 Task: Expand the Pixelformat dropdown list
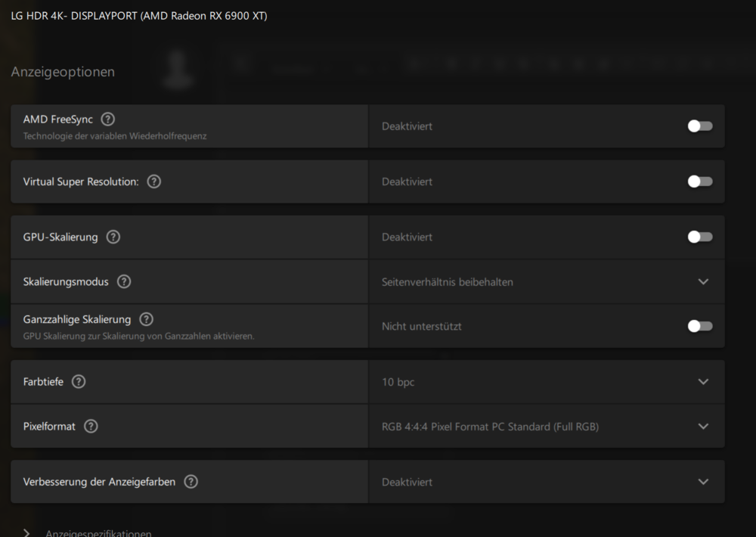pyautogui.click(x=703, y=427)
